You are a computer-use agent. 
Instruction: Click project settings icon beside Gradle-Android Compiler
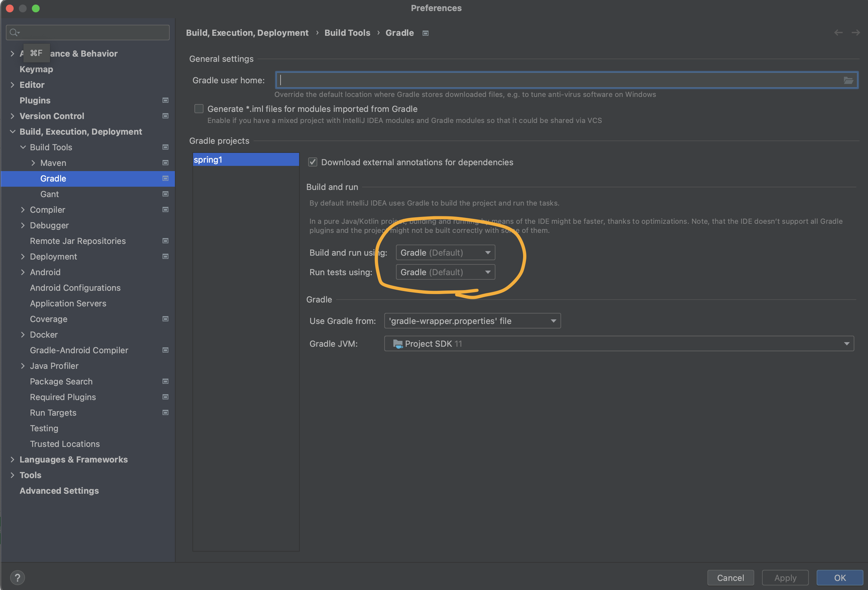165,350
